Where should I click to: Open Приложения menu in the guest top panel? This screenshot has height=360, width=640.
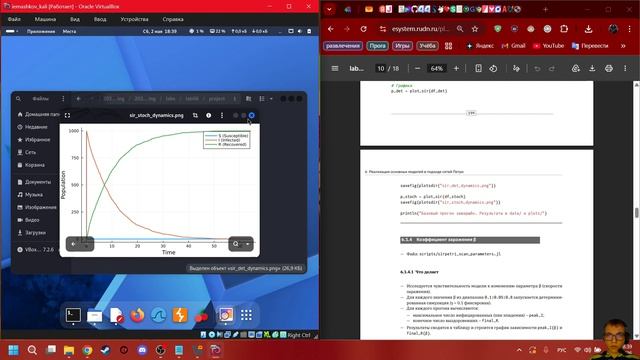coord(41,31)
